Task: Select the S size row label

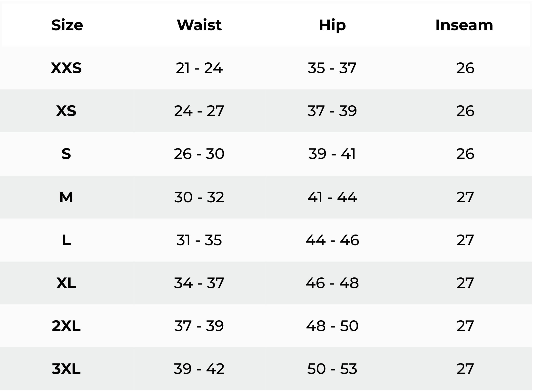Action: pos(66,154)
